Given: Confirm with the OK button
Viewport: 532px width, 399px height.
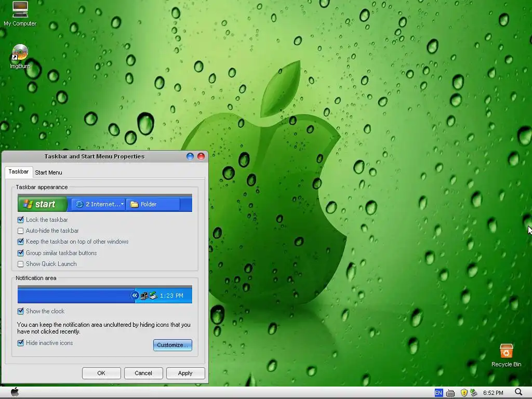Looking at the screenshot, I should 101,373.
